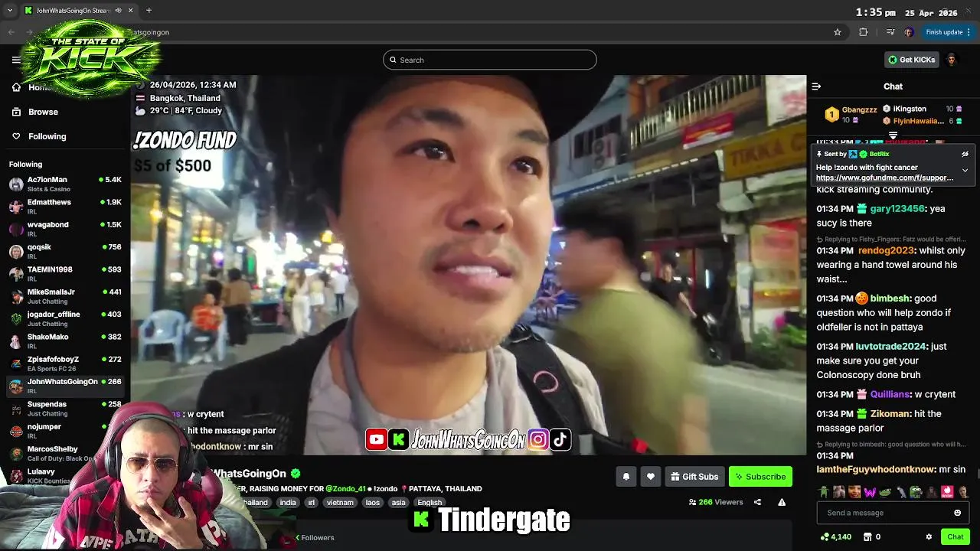Image resolution: width=980 pixels, height=551 pixels.
Task: Select JohnWhatsGoingOn channel in sidebar
Action: tap(65, 386)
